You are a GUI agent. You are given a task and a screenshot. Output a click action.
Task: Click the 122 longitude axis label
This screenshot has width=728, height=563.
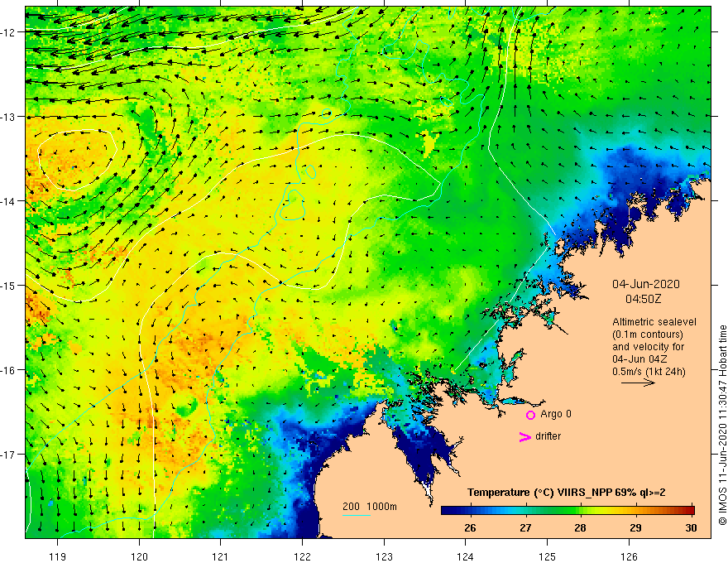coord(302,556)
